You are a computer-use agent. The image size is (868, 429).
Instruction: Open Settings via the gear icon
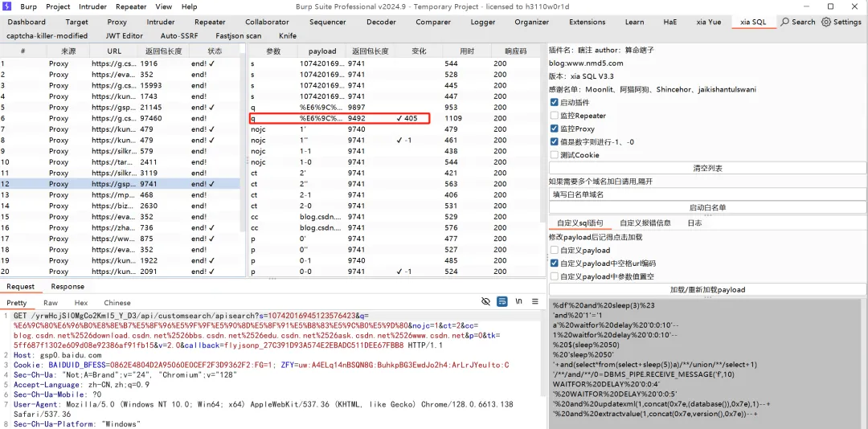841,22
